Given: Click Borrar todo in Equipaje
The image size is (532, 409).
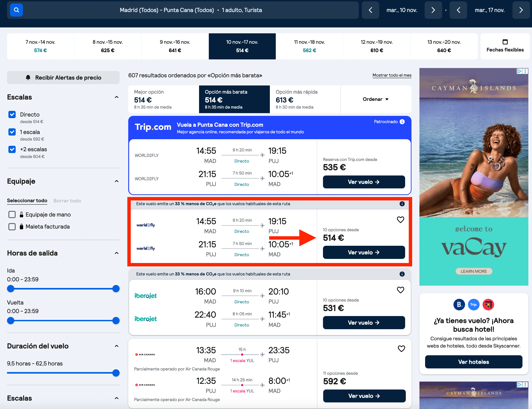Looking at the screenshot, I should point(67,201).
